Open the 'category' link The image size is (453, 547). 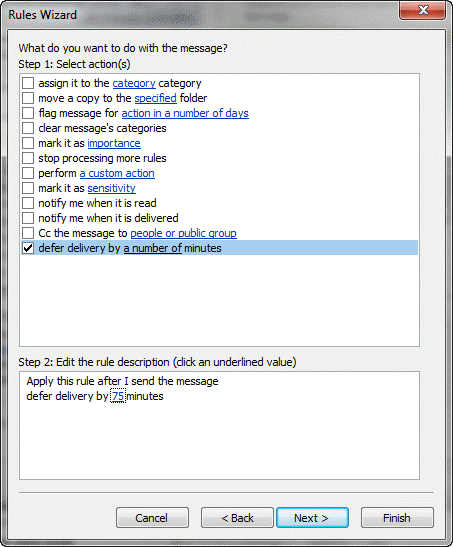(x=134, y=83)
